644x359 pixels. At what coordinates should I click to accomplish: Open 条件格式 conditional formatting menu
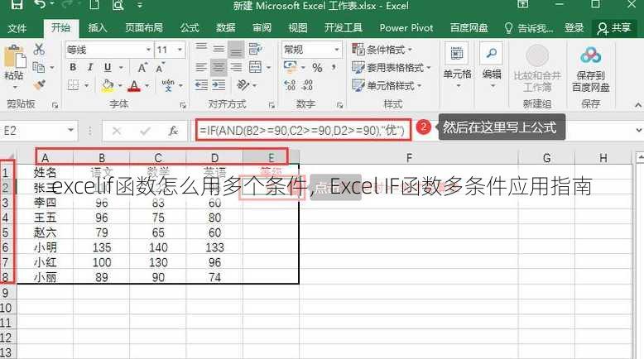pos(382,50)
